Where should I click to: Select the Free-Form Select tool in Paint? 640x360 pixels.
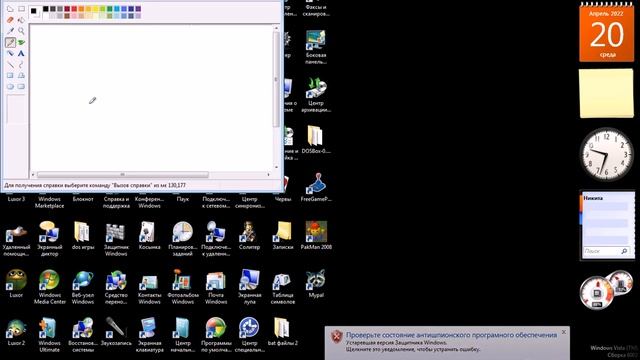pyautogui.click(x=10, y=9)
